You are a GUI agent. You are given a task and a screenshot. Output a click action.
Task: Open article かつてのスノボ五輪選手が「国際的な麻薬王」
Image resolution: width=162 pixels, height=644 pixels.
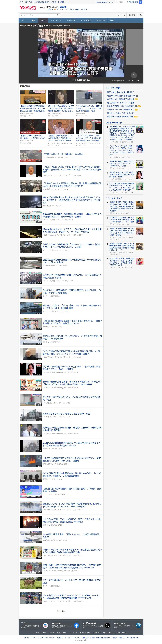(72, 291)
